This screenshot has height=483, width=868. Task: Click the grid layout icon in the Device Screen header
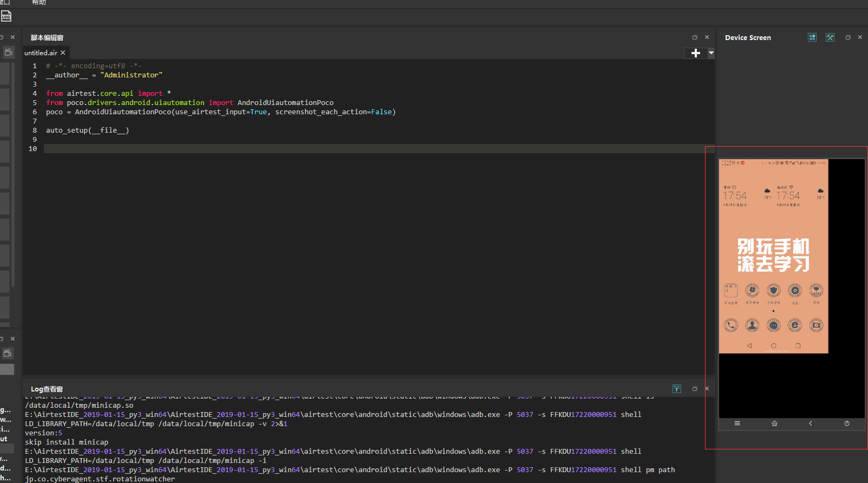click(812, 37)
